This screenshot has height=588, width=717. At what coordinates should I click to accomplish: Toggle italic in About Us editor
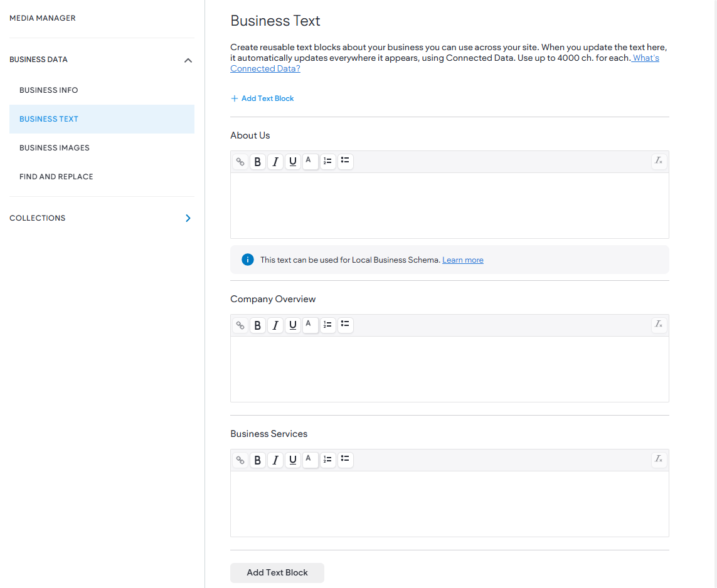[x=275, y=161]
